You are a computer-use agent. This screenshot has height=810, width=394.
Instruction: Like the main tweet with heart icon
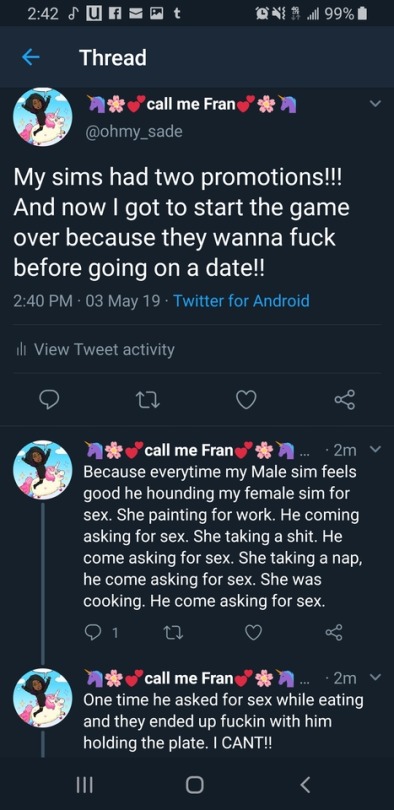[246, 400]
